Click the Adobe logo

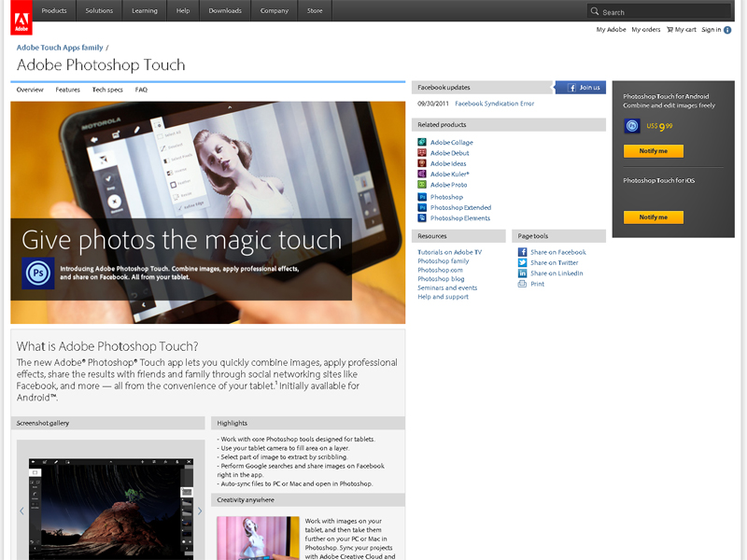21,18
